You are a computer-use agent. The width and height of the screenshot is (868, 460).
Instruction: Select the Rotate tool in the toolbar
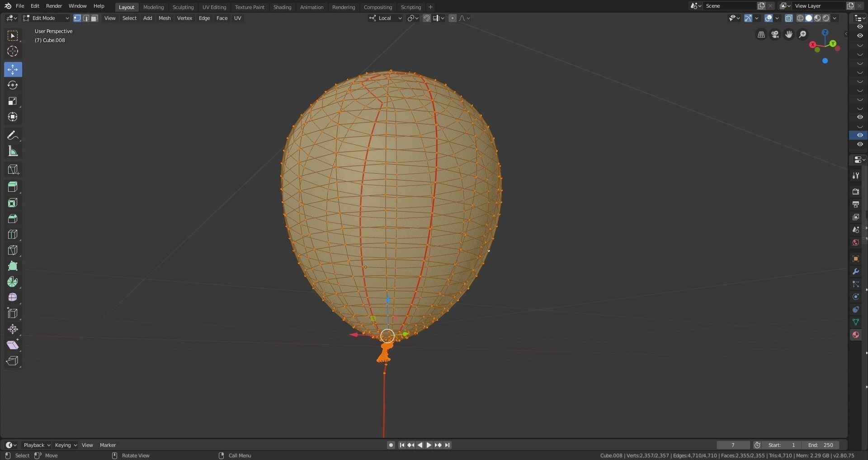pos(13,85)
